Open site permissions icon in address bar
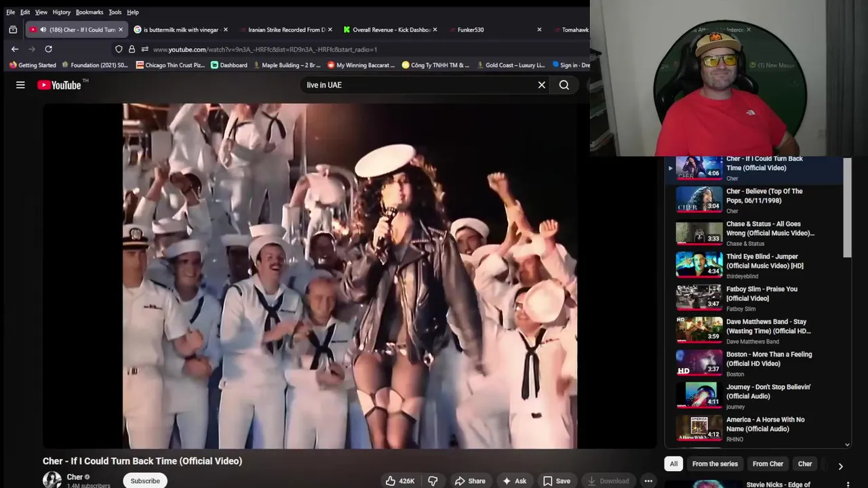 (x=144, y=49)
